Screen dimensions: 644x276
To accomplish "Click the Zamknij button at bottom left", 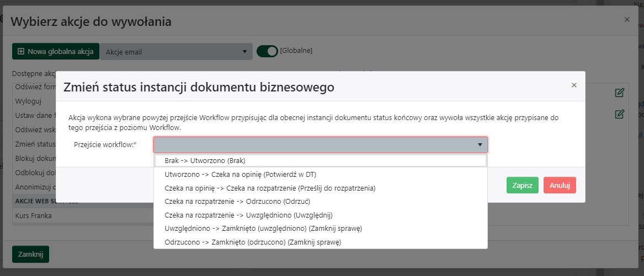I will coord(30,255).
